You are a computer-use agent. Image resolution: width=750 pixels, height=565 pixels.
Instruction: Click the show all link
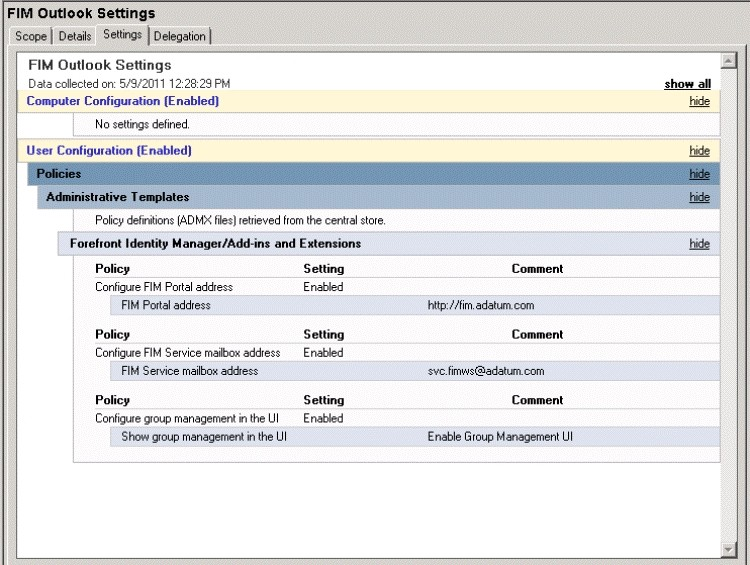[687, 84]
